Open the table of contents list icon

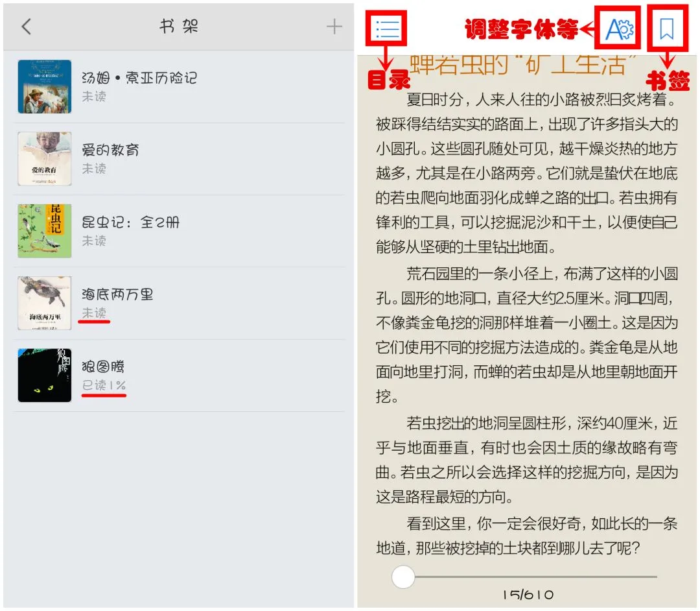(386, 29)
